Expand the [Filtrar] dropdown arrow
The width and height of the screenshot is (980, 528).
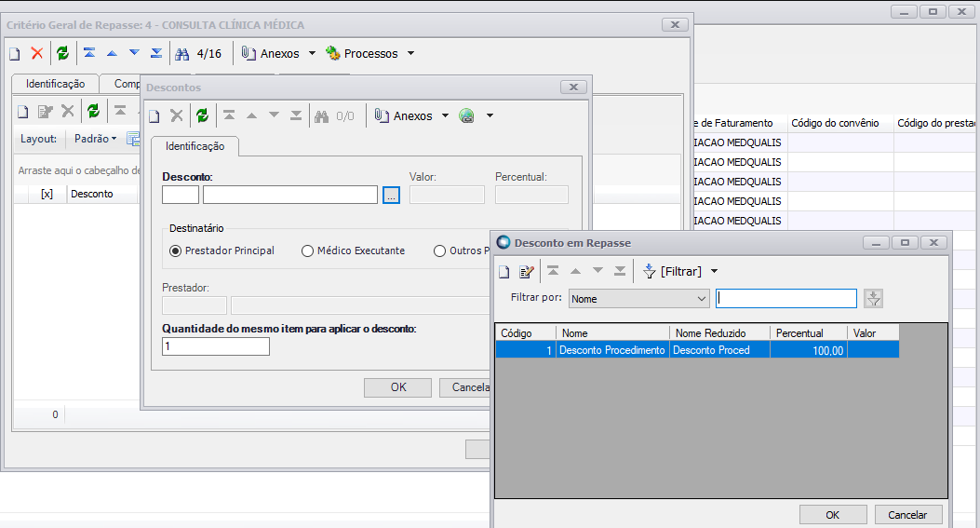715,272
